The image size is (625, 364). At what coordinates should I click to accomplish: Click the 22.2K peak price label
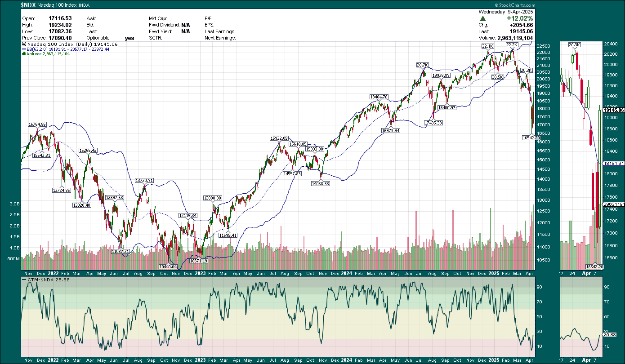tap(512, 45)
